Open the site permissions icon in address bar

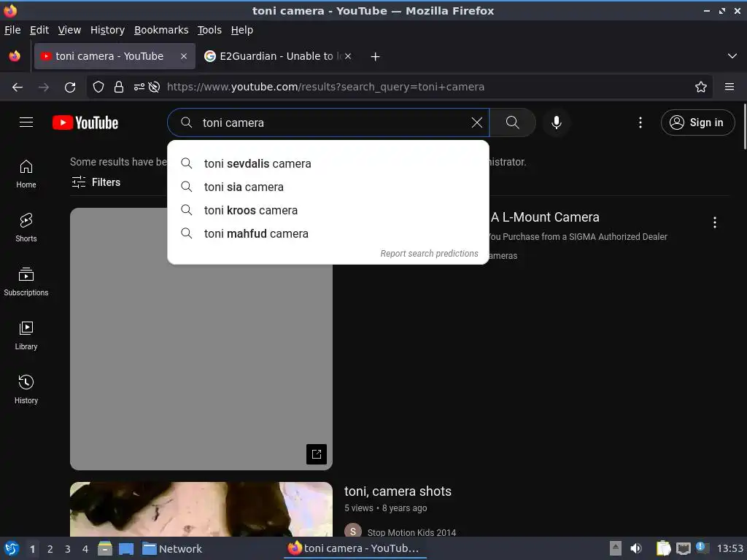[x=139, y=87]
